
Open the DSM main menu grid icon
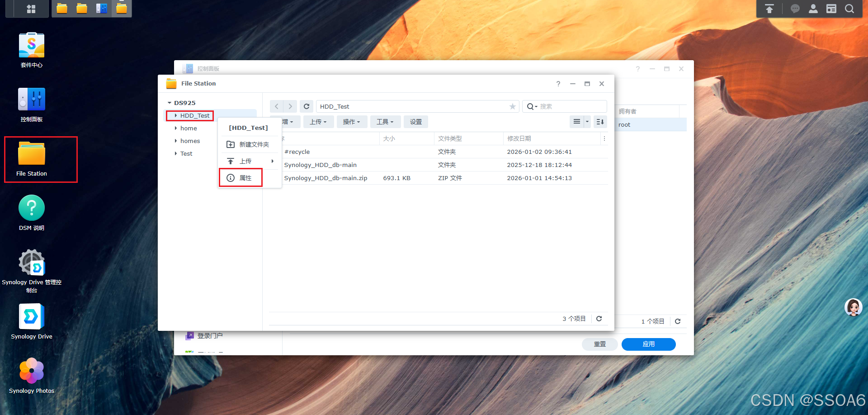(31, 9)
